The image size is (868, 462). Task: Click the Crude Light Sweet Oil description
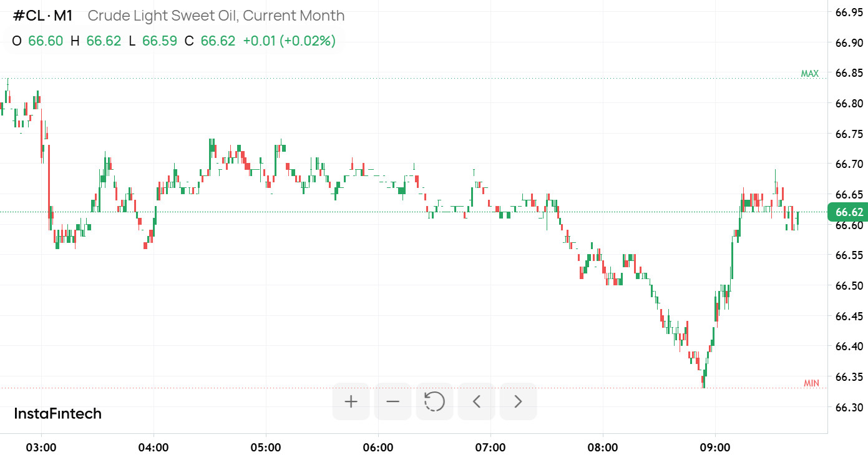[x=216, y=16]
